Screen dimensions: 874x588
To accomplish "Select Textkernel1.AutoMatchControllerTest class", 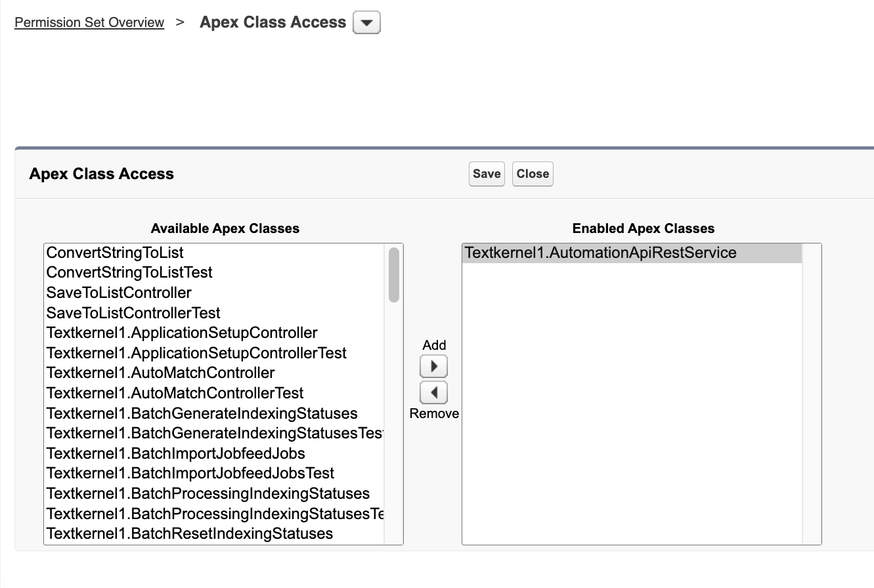I will (x=215, y=393).
